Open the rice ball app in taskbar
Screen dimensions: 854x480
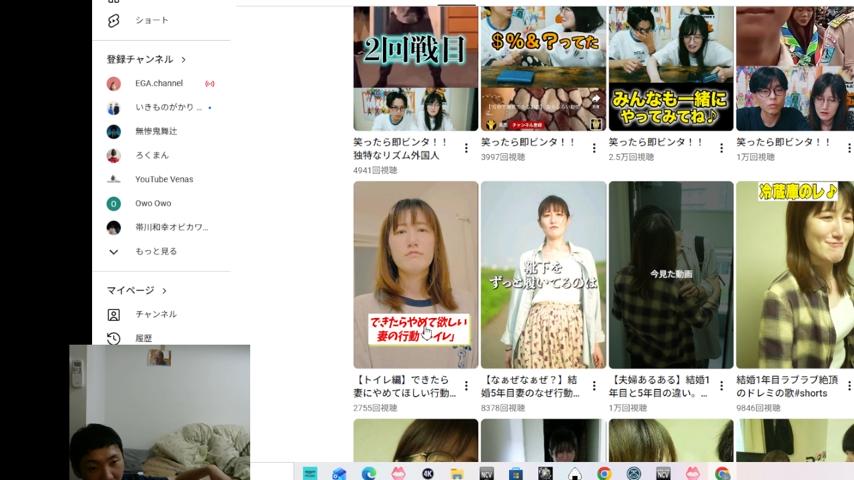point(575,473)
